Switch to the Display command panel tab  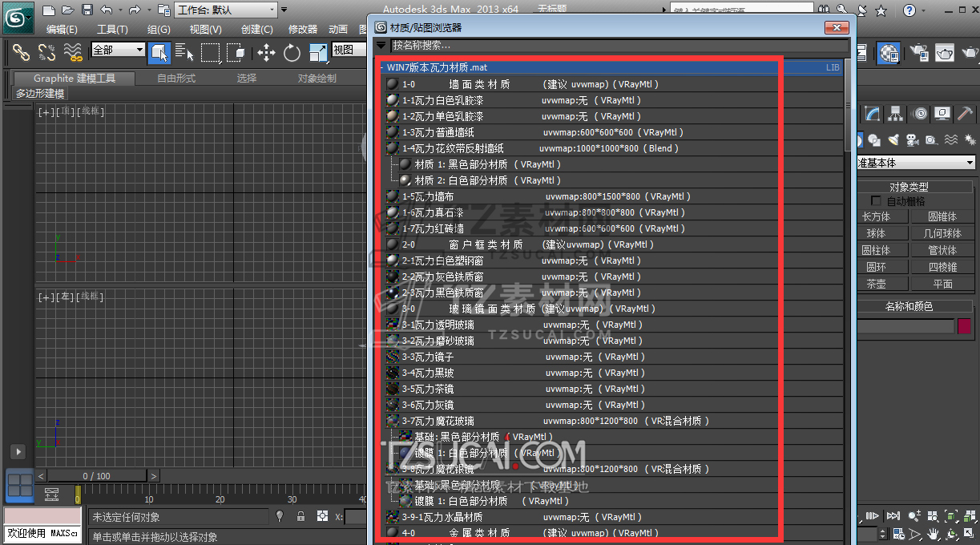click(x=943, y=114)
